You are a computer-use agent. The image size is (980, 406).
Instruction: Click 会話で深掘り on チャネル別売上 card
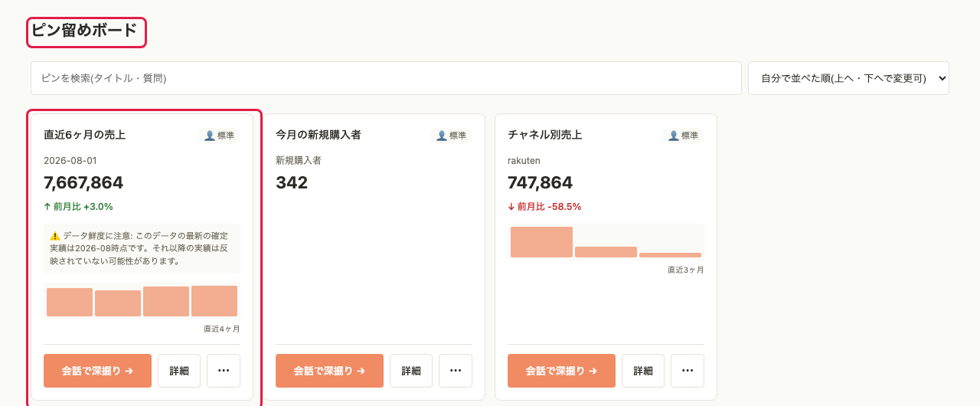pos(561,371)
